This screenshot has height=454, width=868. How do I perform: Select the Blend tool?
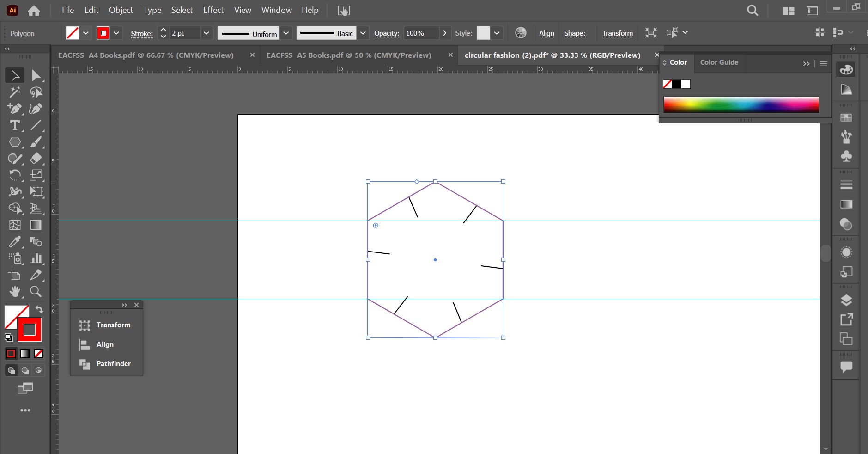point(36,242)
